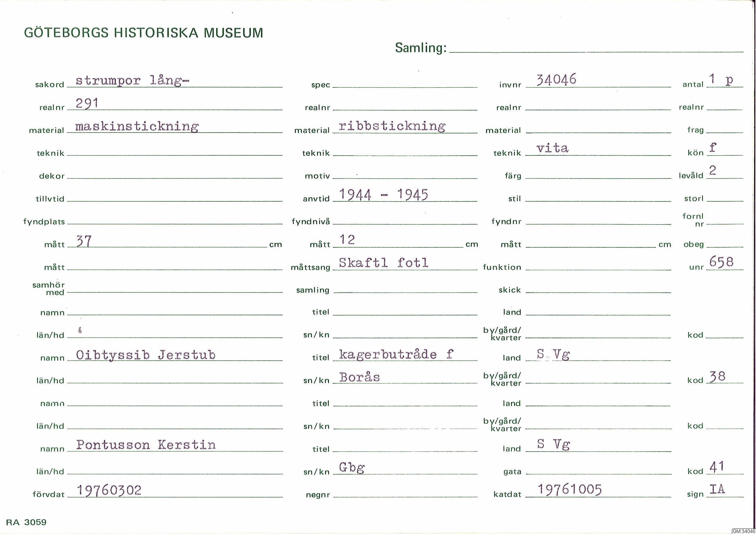Click the 'S Vg' land value beside kagerbutråde
756x534 pixels.
point(553,354)
